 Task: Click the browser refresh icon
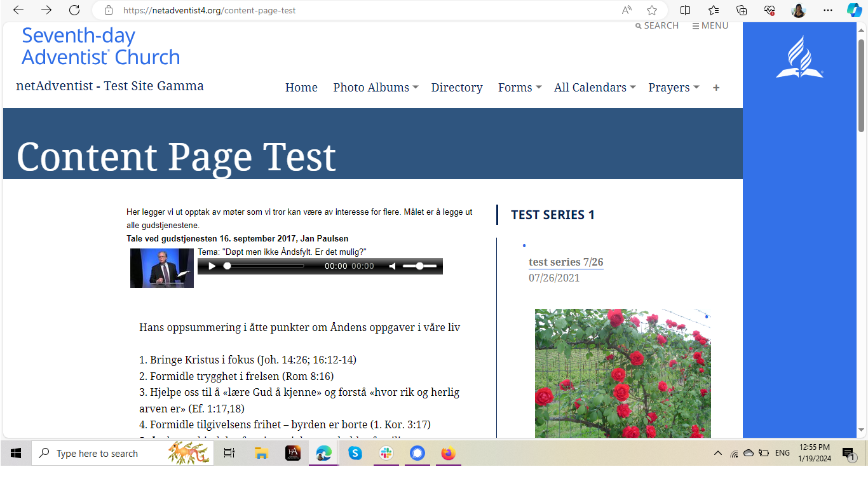[x=74, y=10]
